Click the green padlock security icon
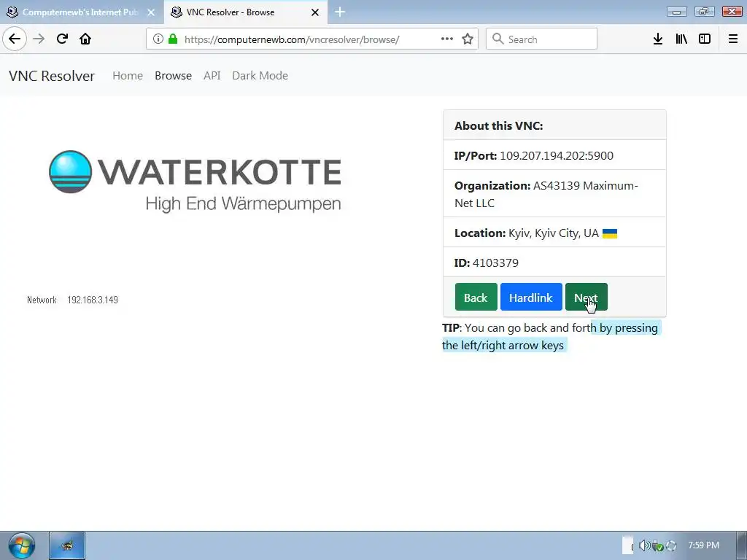The image size is (747, 560). pos(173,39)
